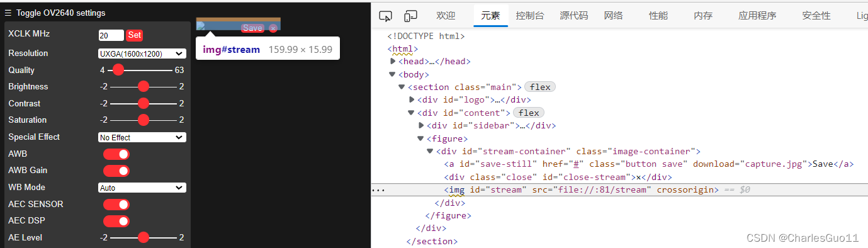Open the WB Mode dropdown
Viewport: 868px width, 248px height.
point(142,188)
